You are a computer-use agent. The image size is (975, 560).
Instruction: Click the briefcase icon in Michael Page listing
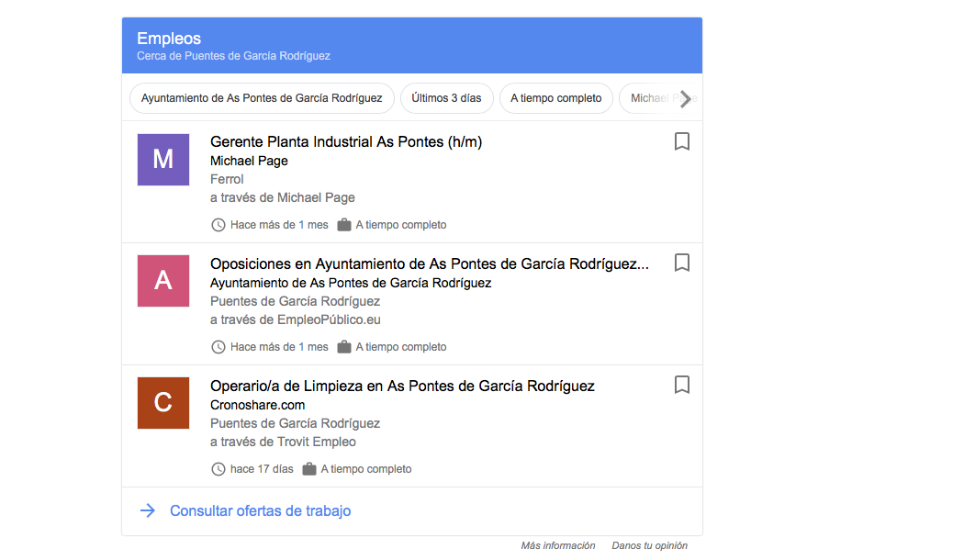pos(344,225)
